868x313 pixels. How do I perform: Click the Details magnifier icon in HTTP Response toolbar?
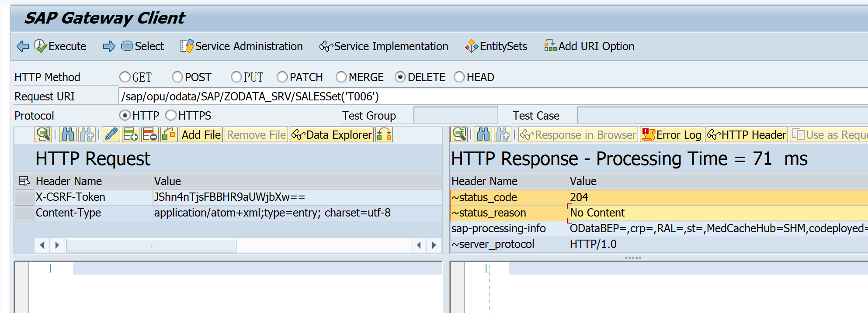[x=459, y=134]
